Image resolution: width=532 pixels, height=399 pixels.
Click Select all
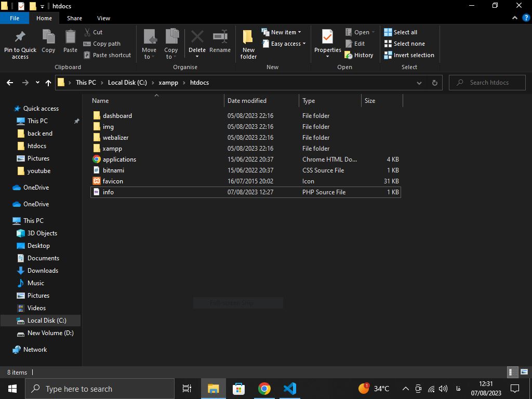(401, 32)
